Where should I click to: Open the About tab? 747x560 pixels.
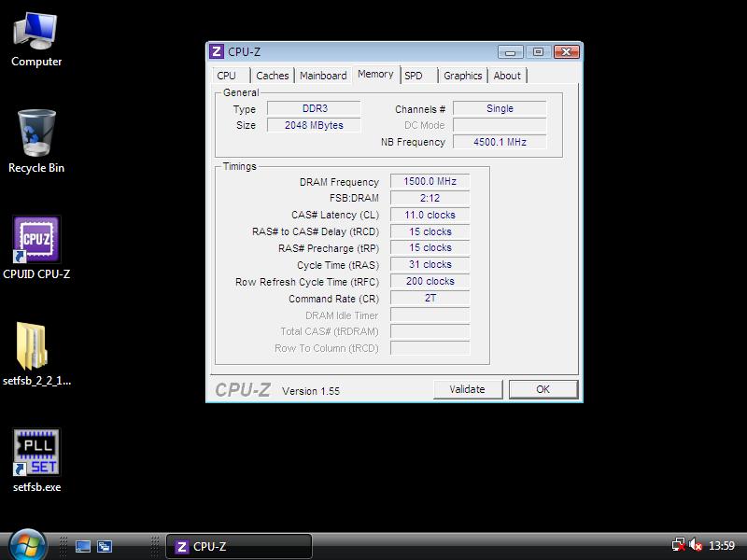click(x=507, y=76)
